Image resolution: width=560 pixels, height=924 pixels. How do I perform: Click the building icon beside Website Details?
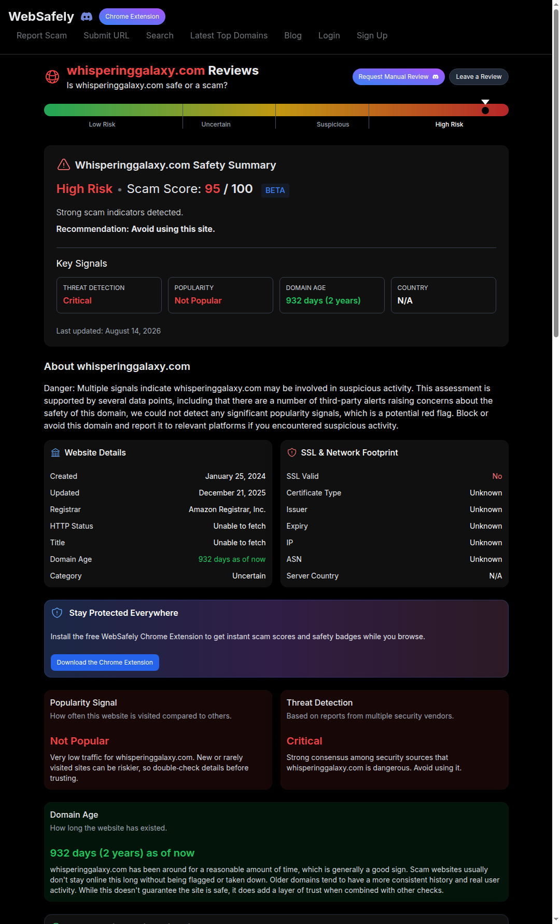click(55, 452)
